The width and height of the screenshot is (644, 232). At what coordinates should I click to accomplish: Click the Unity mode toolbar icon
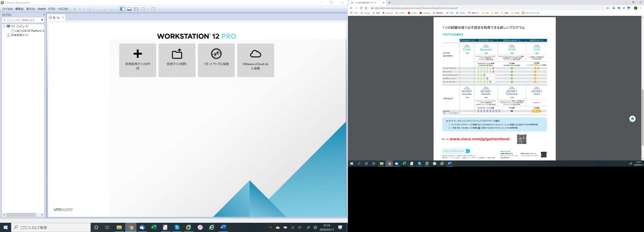(143, 9)
